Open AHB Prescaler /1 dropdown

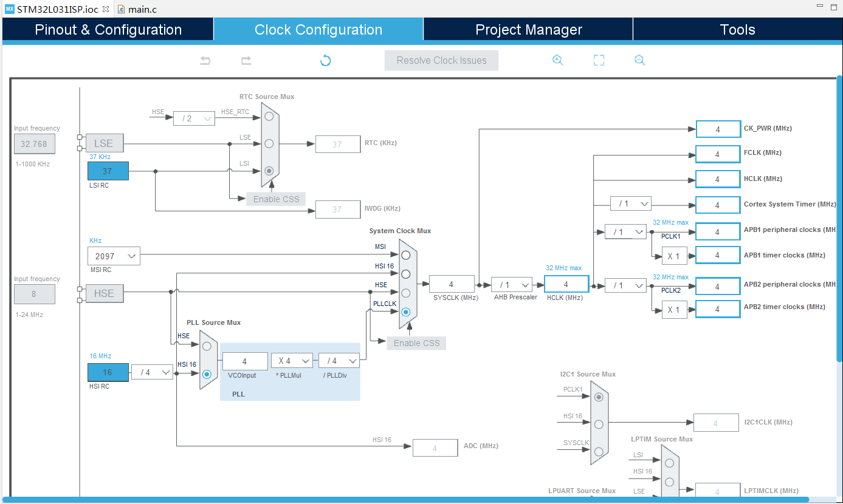pos(511,284)
